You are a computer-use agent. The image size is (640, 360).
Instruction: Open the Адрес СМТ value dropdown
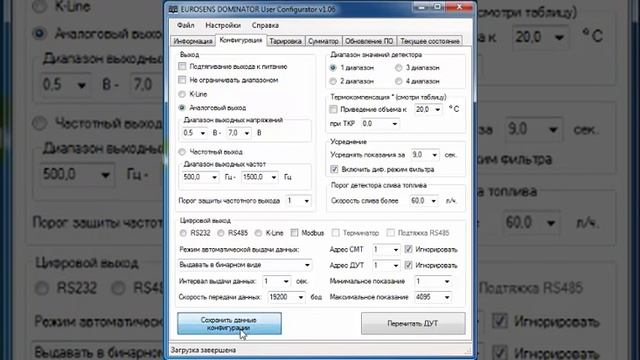(x=386, y=249)
